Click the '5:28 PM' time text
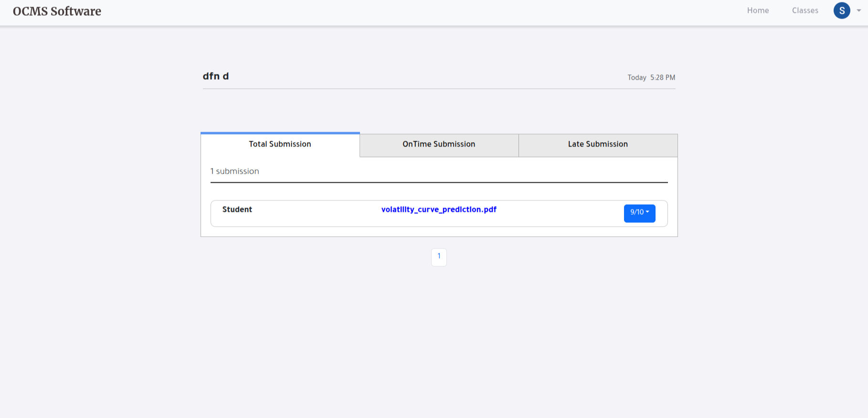Screen dimensions: 868x418 click(x=663, y=77)
